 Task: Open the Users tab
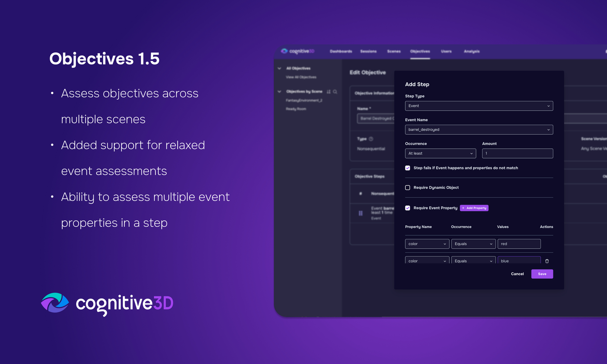click(x=446, y=51)
